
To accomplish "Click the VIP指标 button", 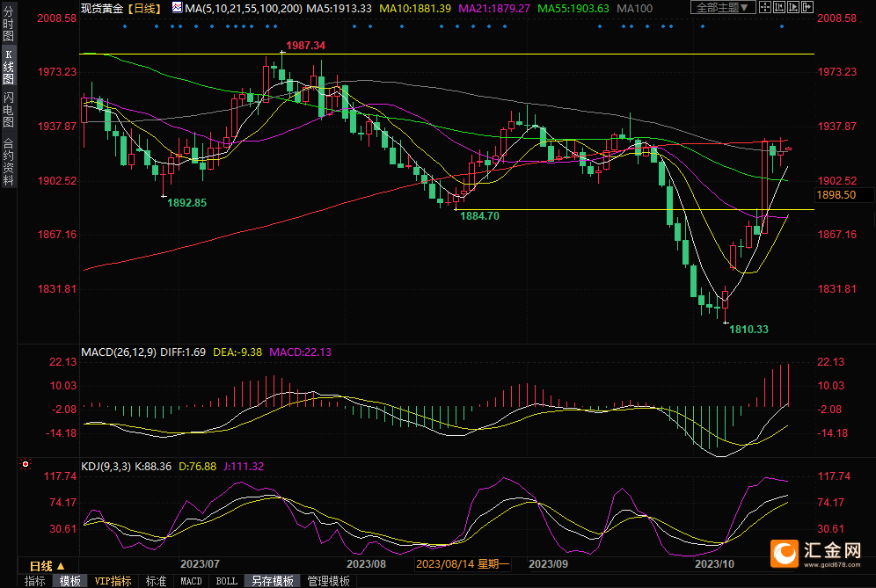I will tap(113, 581).
